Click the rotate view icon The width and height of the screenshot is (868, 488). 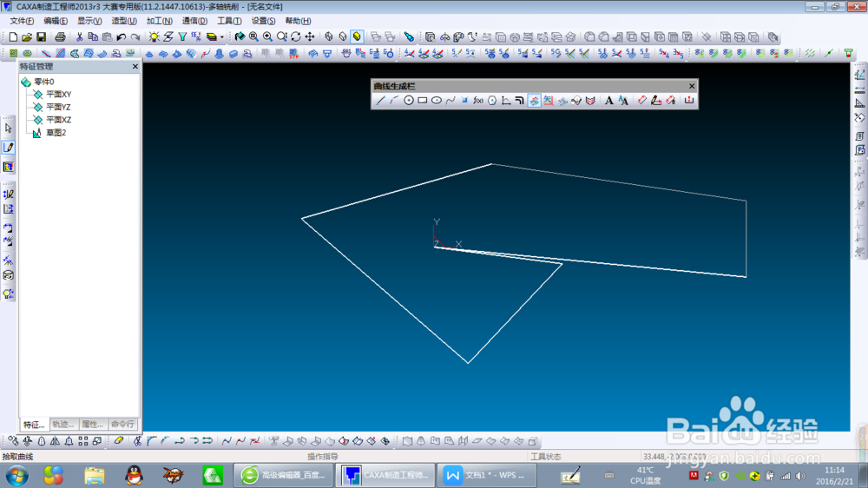pyautogui.click(x=296, y=37)
